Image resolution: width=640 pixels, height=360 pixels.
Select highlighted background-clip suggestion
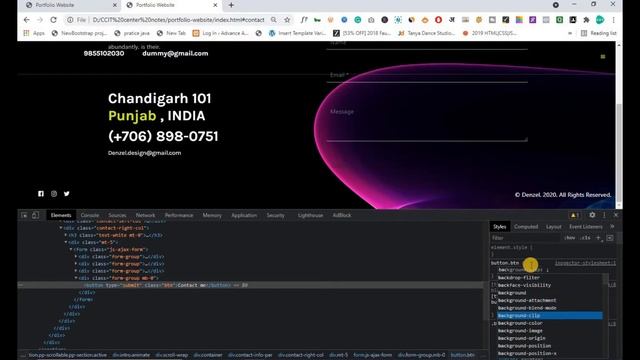click(x=549, y=316)
